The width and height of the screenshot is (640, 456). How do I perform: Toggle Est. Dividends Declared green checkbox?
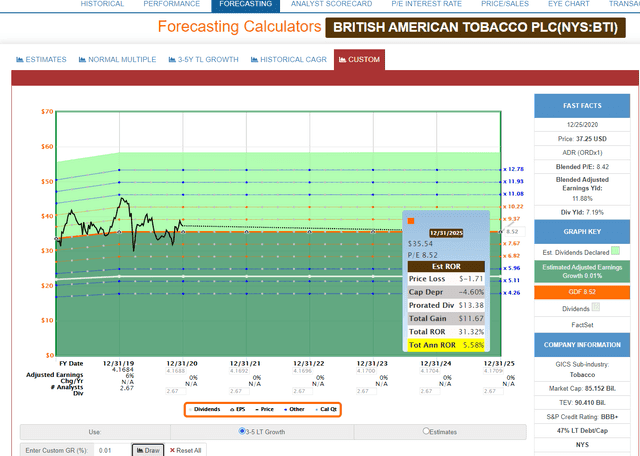click(616, 251)
